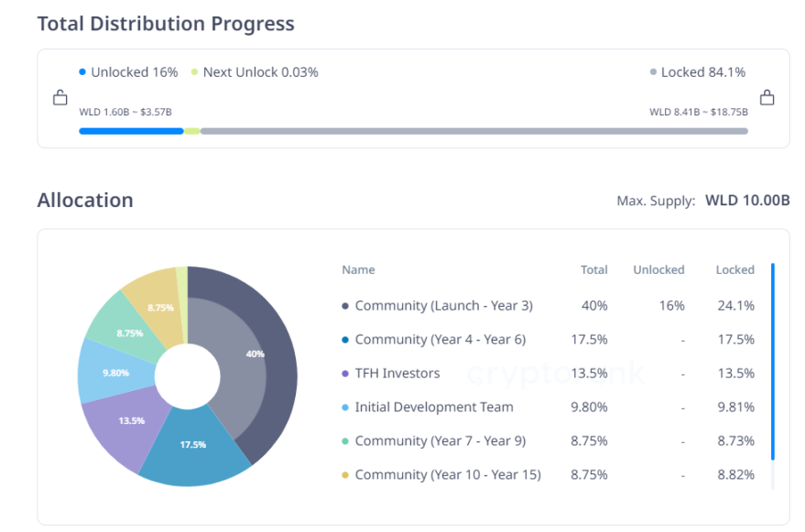Click the 9.81% locked value
This screenshot has height=532, width=805.
click(736, 407)
